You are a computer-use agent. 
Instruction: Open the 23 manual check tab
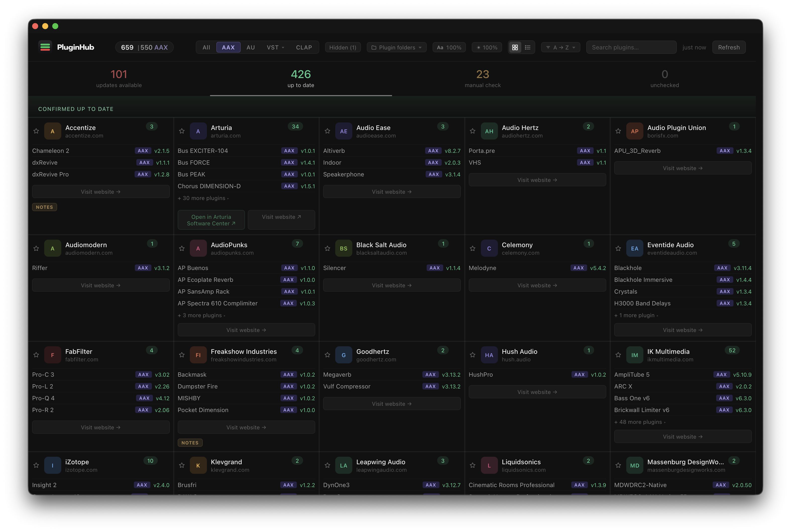(x=483, y=79)
